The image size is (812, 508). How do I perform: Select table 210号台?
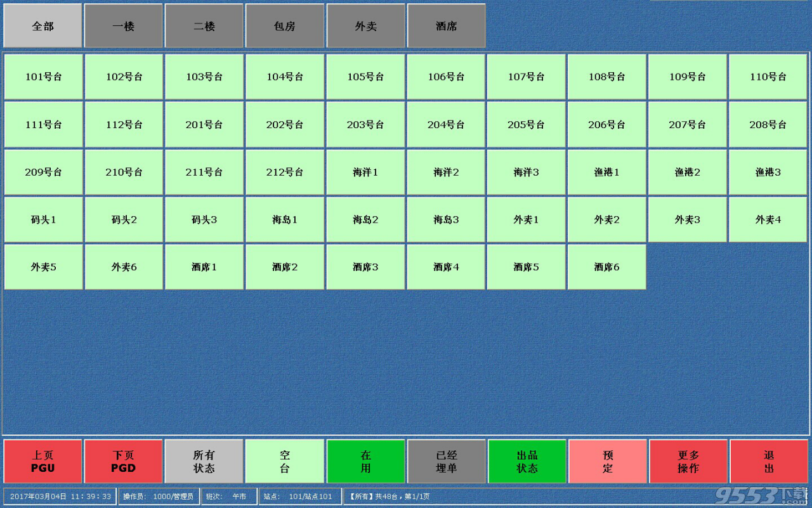[124, 172]
